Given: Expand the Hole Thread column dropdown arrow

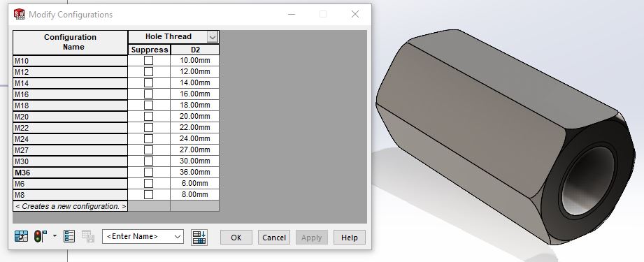Looking at the screenshot, I should coord(213,37).
